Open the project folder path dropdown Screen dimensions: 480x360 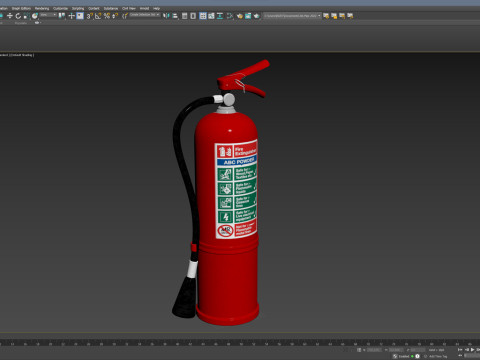[292, 16]
